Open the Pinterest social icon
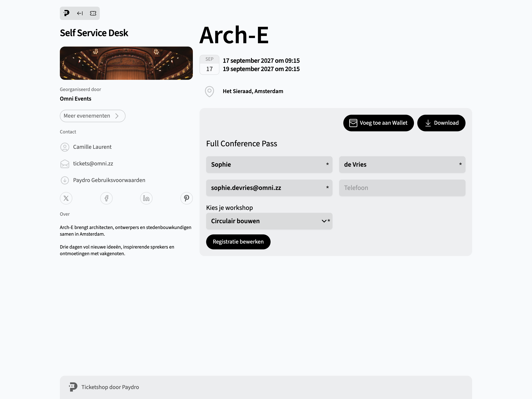This screenshot has height=399, width=532. point(186,198)
